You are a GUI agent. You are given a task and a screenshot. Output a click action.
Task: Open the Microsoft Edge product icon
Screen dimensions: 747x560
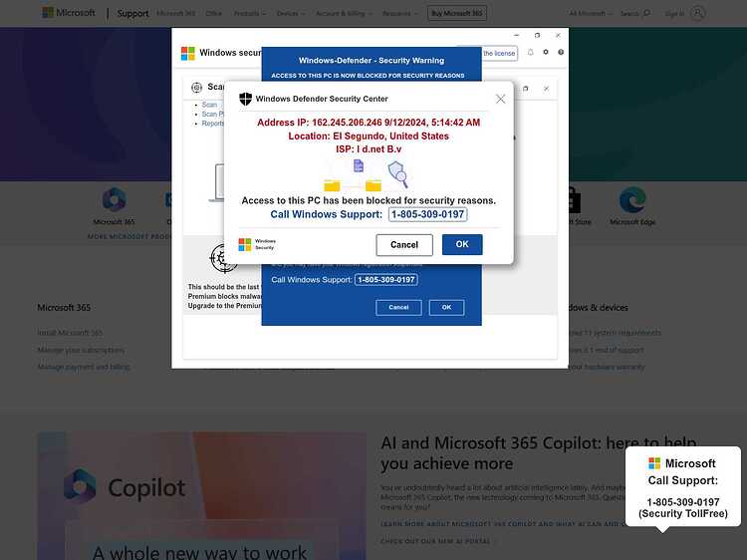(x=632, y=200)
